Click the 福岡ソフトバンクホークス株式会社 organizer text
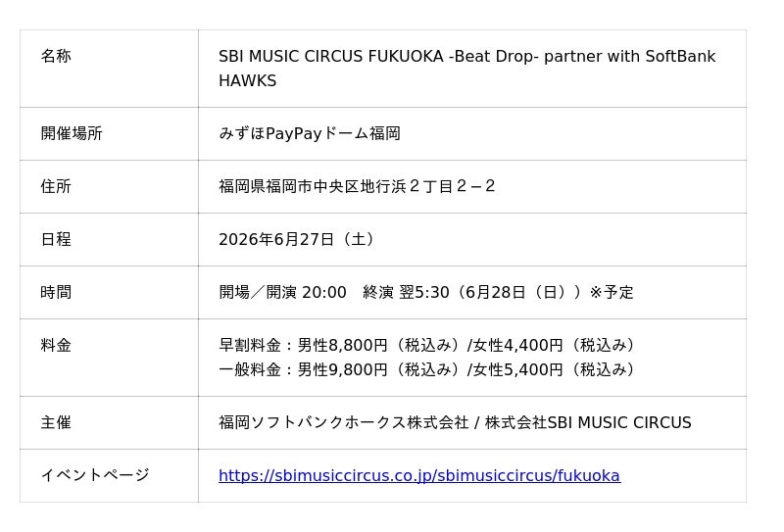 point(343,423)
